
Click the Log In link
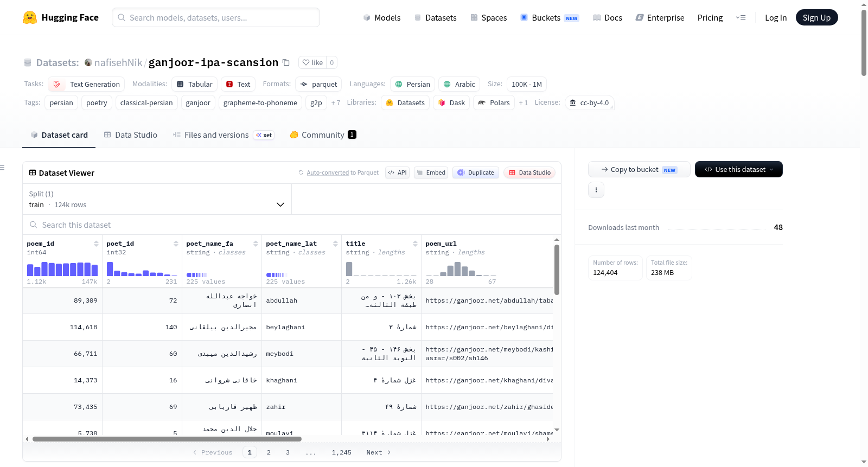coord(776,17)
